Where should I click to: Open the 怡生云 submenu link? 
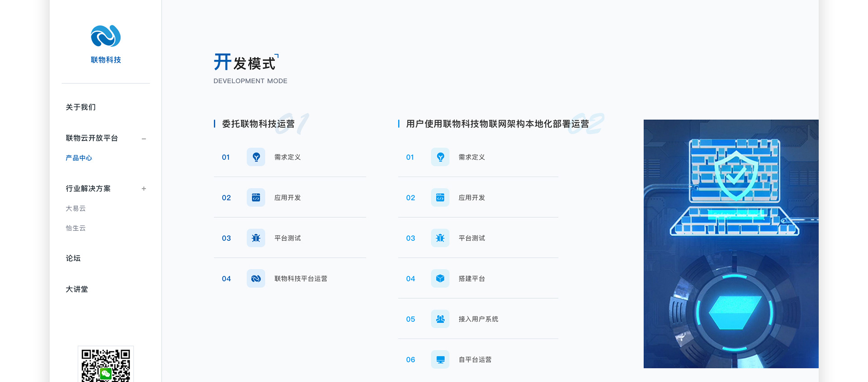coord(75,228)
